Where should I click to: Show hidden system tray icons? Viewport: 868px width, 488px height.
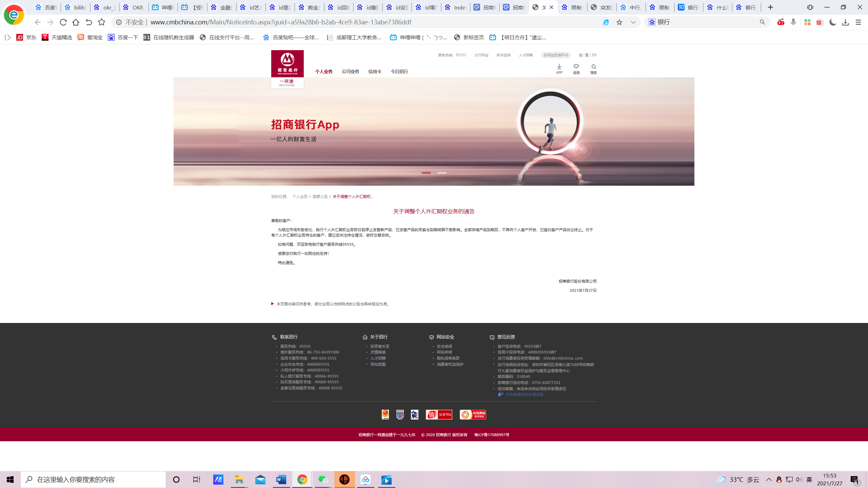tap(769, 480)
